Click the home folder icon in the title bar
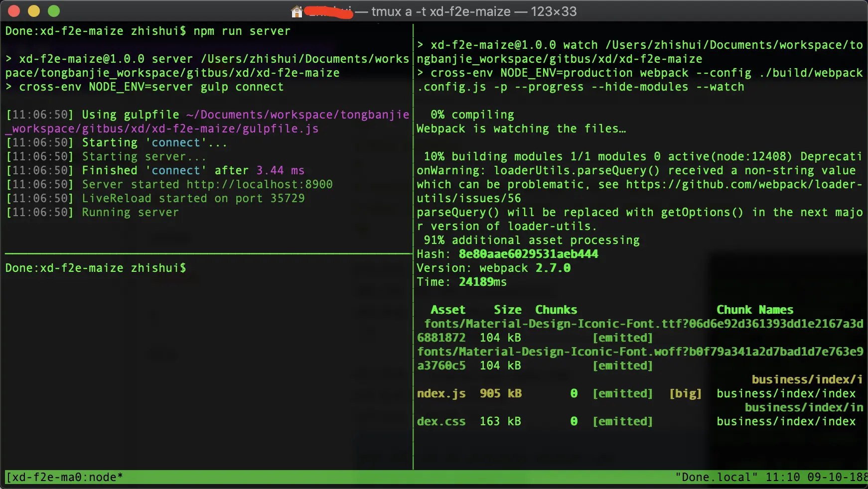The image size is (868, 489). [x=297, y=11]
